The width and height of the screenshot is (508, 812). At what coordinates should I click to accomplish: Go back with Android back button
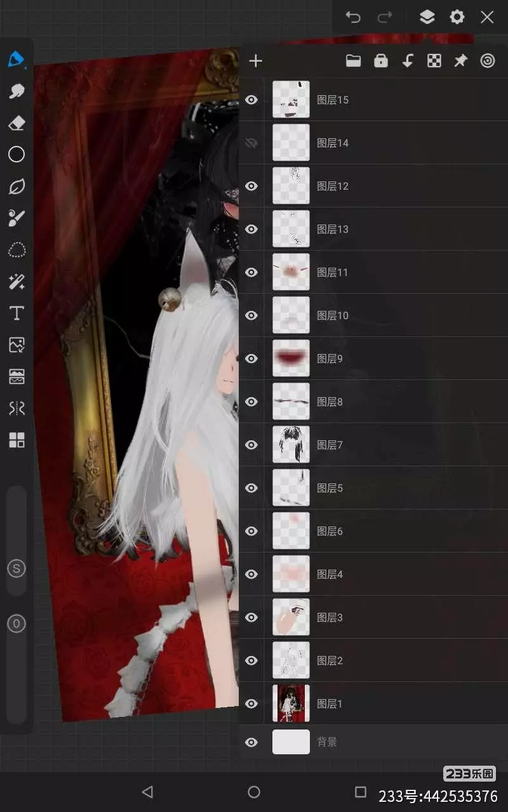pyautogui.click(x=147, y=792)
